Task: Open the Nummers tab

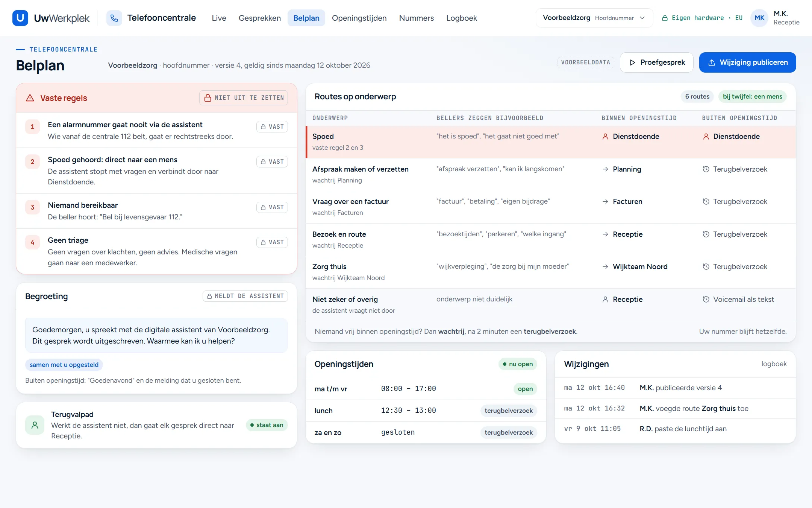Action: click(417, 18)
